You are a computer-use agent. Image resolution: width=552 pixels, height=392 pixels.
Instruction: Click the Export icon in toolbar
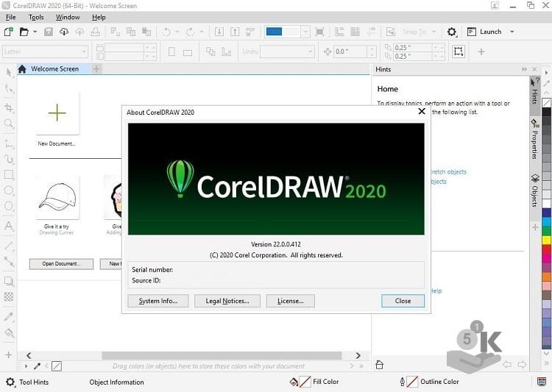235,32
